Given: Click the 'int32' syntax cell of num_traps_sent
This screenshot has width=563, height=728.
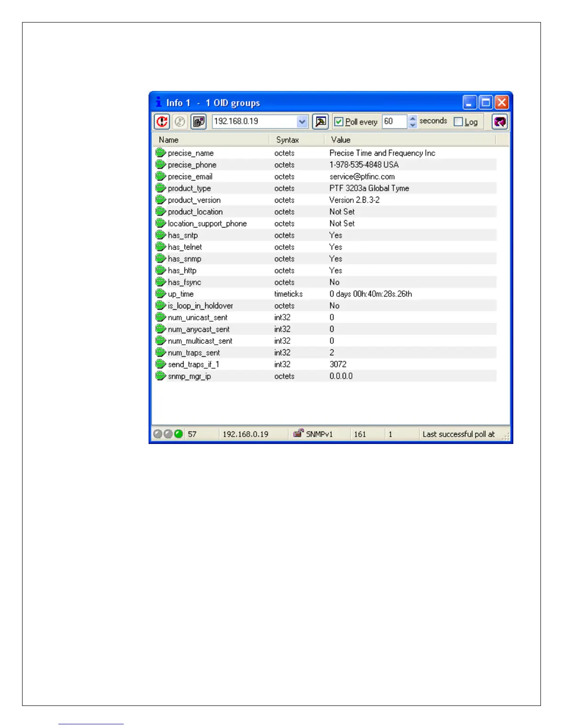Looking at the screenshot, I should pos(282,353).
